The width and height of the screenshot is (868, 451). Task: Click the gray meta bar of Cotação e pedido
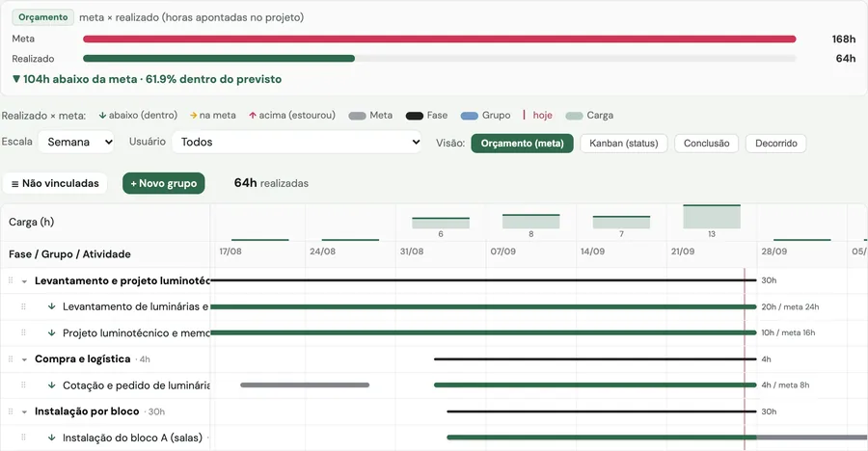coord(305,385)
